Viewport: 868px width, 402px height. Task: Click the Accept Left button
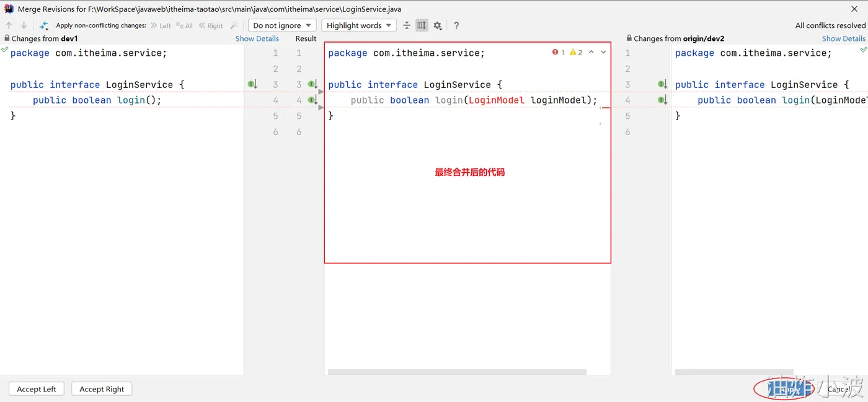coord(37,389)
